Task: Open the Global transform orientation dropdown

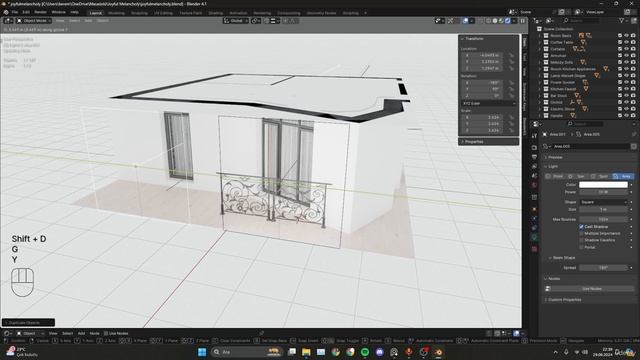Action: tap(236, 20)
